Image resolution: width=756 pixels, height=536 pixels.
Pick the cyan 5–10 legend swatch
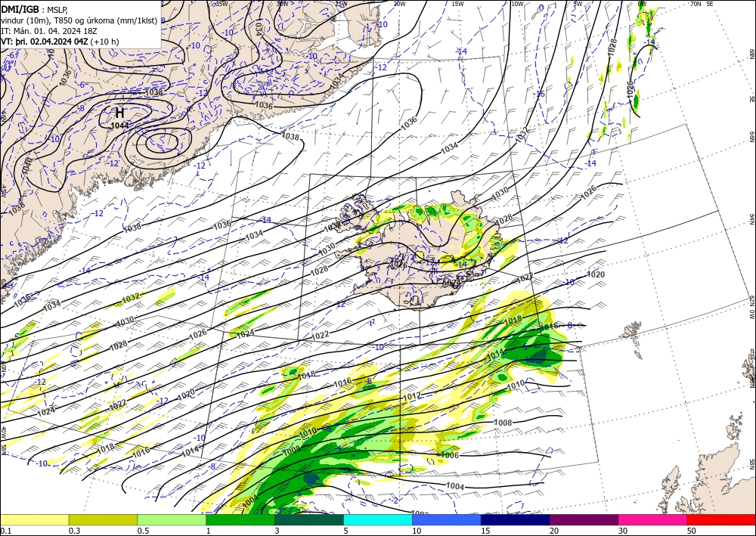378,519
